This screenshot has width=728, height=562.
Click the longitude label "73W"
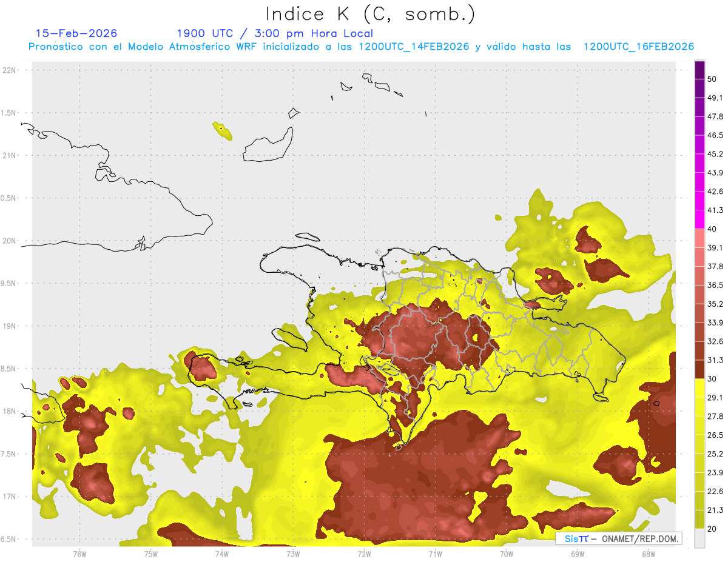pos(293,554)
